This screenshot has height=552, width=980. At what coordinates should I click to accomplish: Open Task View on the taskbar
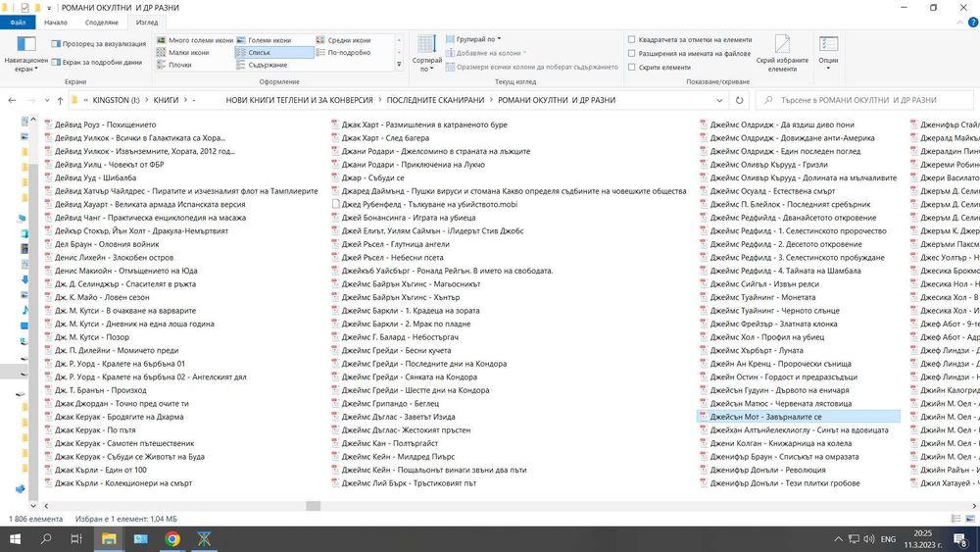point(76,539)
